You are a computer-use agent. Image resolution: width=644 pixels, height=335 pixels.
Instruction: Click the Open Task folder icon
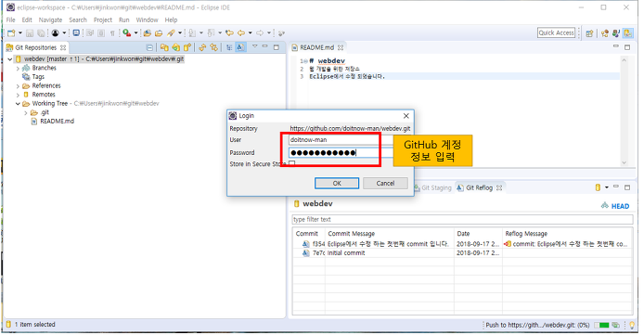point(159,33)
